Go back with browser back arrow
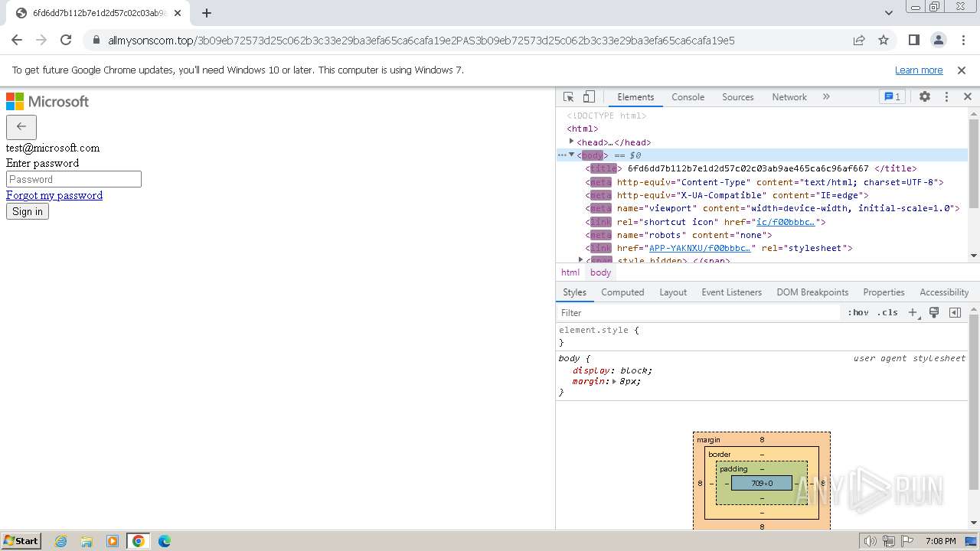 (x=17, y=40)
